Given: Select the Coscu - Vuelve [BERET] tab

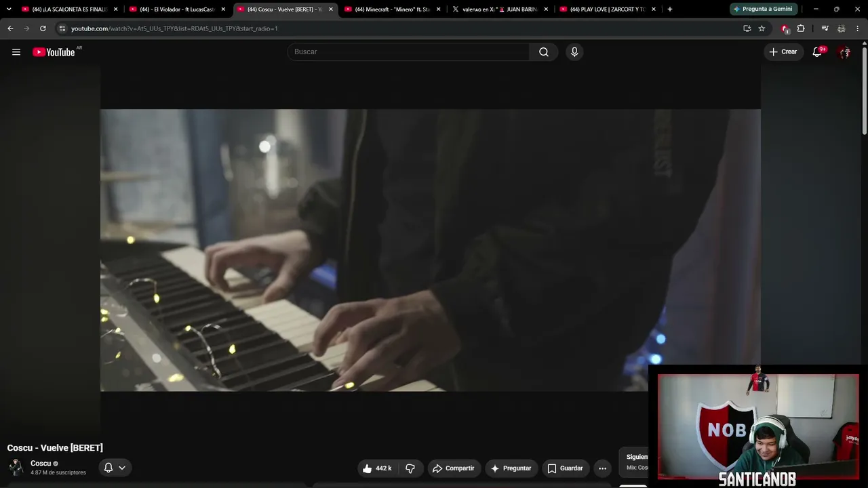Looking at the screenshot, I should [x=285, y=9].
